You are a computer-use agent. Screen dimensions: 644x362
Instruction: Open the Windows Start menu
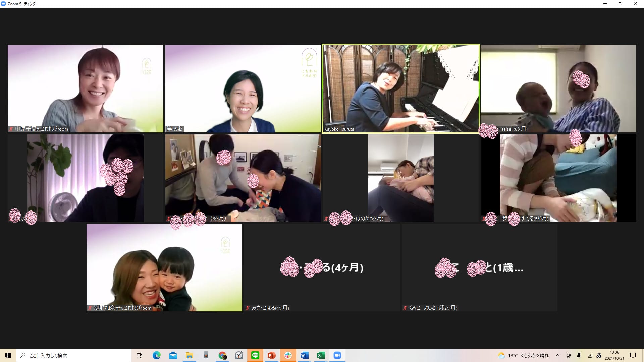coord(8,355)
